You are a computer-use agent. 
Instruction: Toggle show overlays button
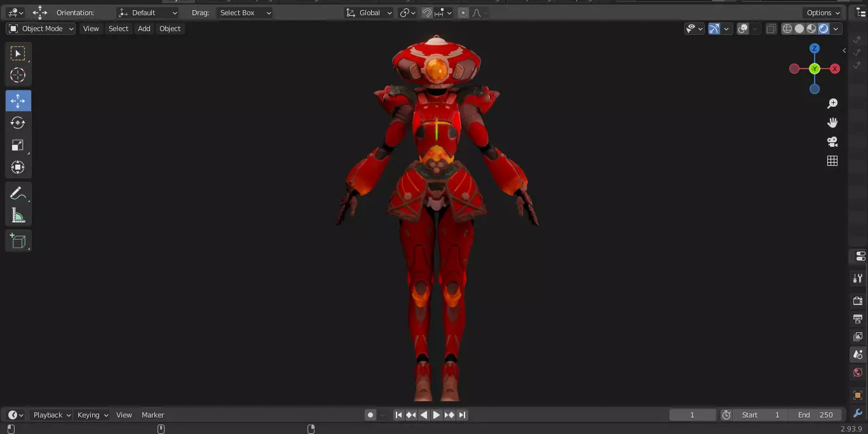743,29
